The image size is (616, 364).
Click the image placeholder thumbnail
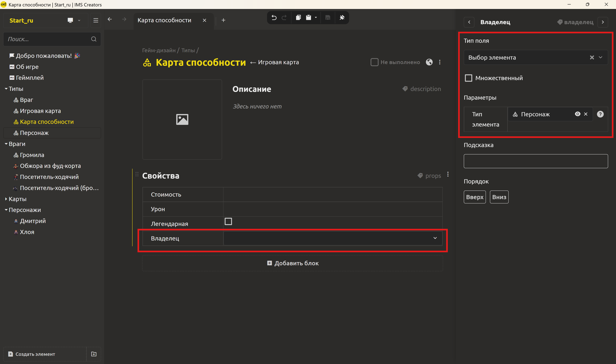coord(182,120)
